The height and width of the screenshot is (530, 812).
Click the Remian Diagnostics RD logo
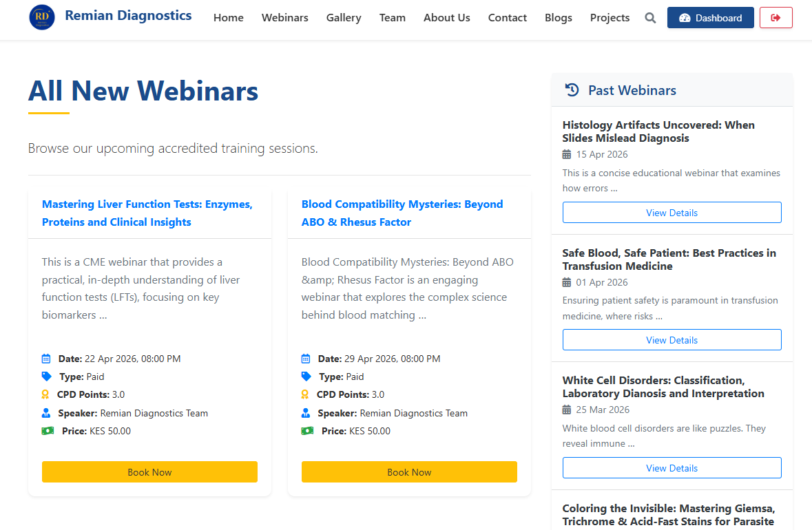[42, 17]
